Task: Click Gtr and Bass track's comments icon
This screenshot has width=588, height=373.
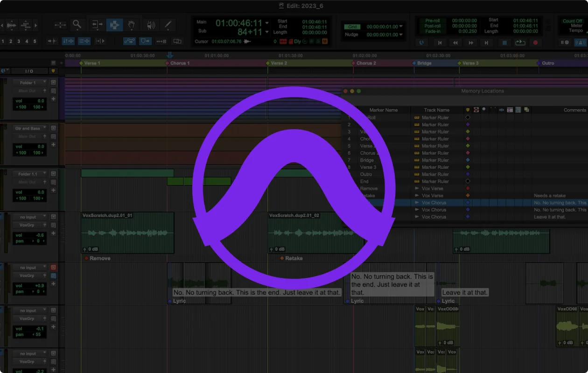Action: [x=53, y=137]
